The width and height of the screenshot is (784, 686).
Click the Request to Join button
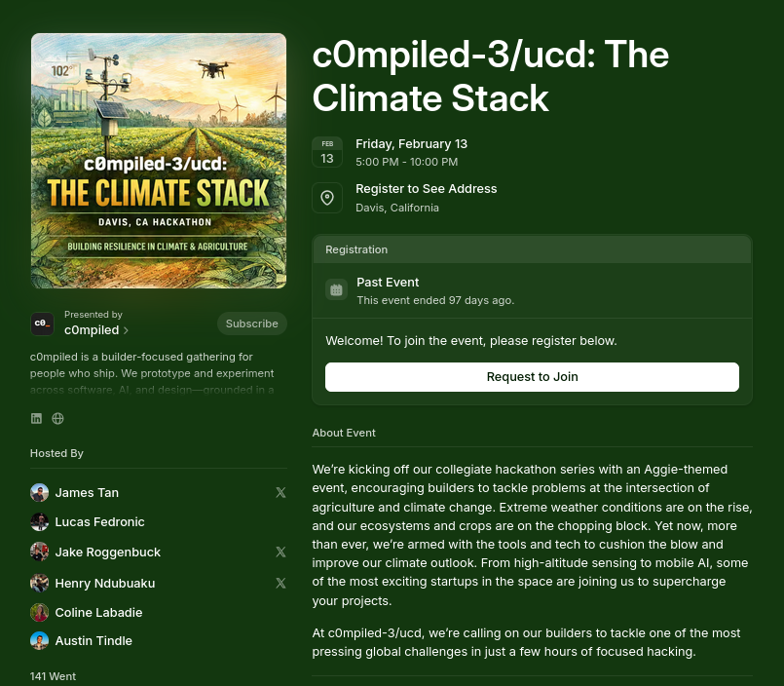pyautogui.click(x=532, y=377)
